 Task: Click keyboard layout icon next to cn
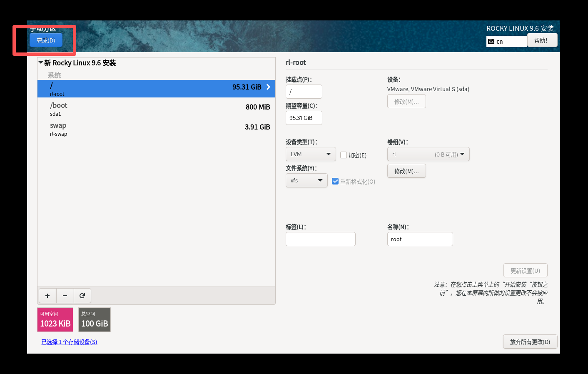(491, 41)
